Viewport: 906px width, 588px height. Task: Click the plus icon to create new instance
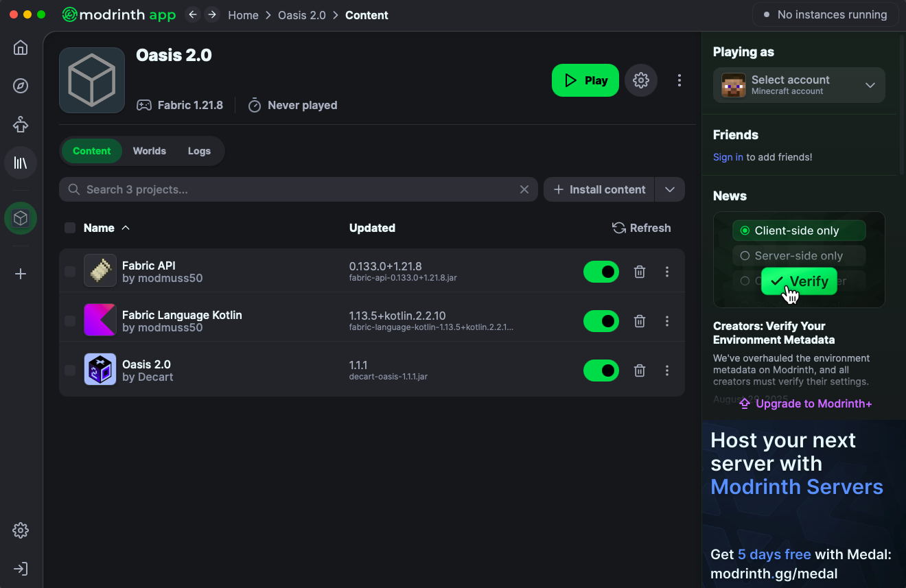point(21,274)
